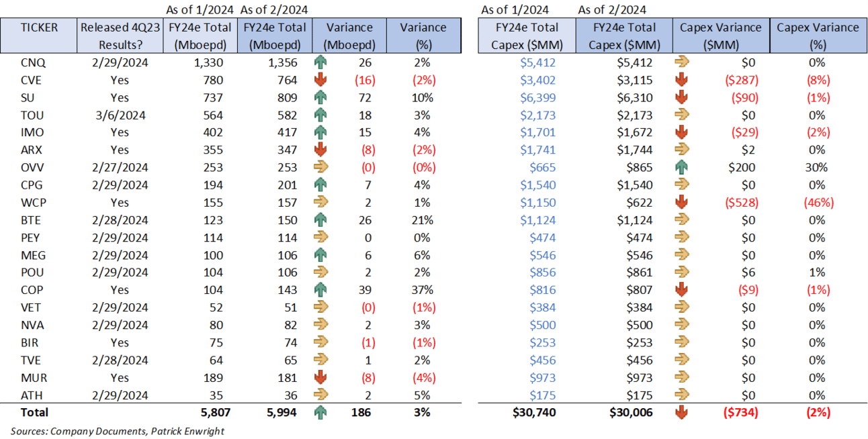Click WCP's capex variance percentage (46%)

(x=818, y=202)
